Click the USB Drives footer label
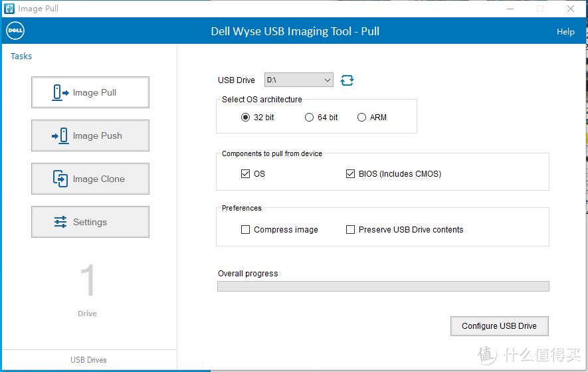This screenshot has height=372, width=588. 88,360
